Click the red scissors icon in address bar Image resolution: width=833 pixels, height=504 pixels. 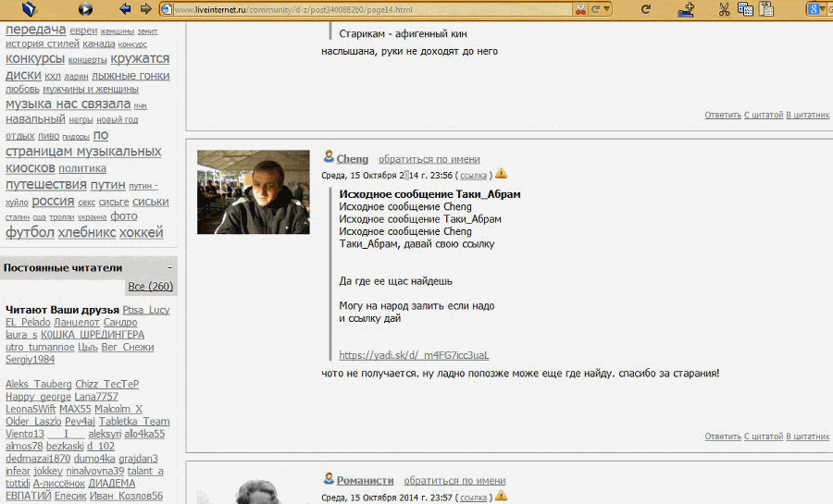580,9
